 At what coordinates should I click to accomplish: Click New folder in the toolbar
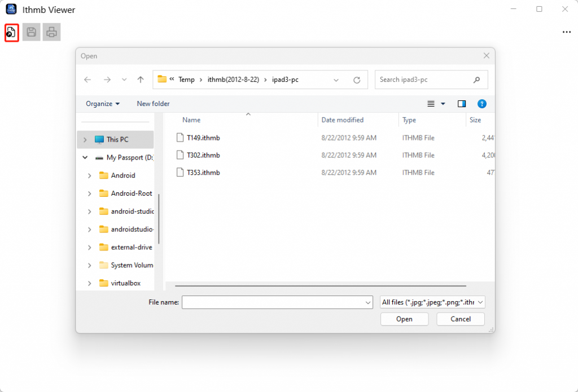[x=154, y=104]
